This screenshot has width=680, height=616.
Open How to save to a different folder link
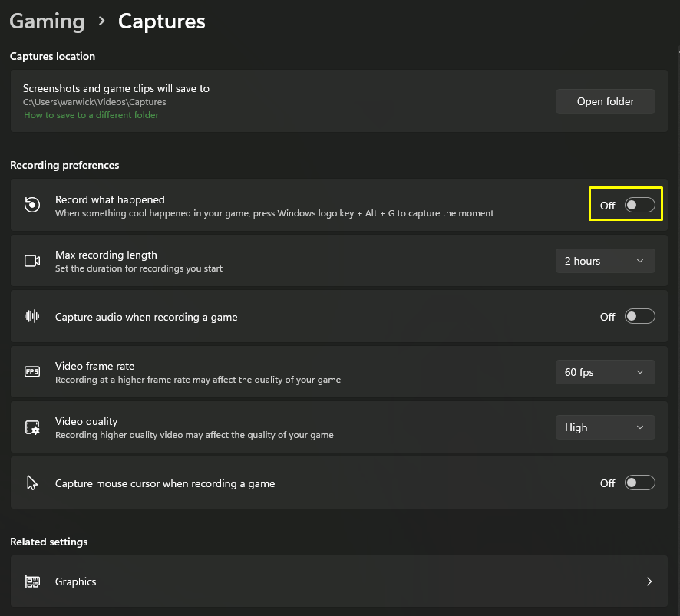click(x=91, y=115)
